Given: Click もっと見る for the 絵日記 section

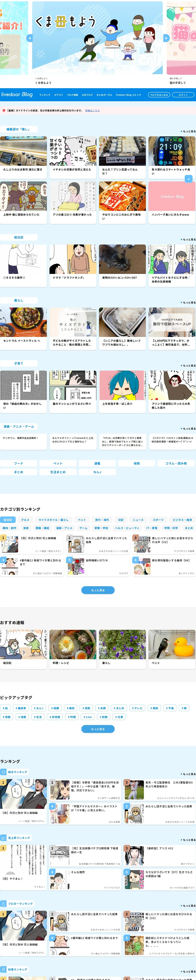Looking at the screenshot, I should [x=188, y=239].
